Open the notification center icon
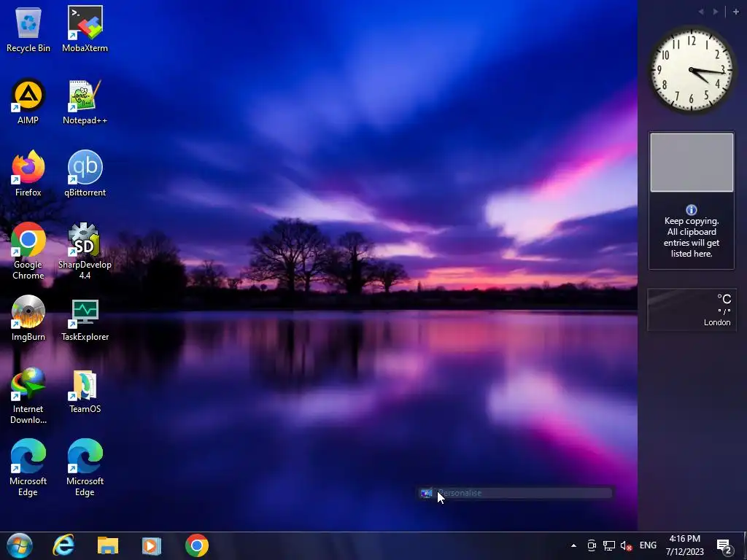Screen dimensions: 747x560 [724, 547]
